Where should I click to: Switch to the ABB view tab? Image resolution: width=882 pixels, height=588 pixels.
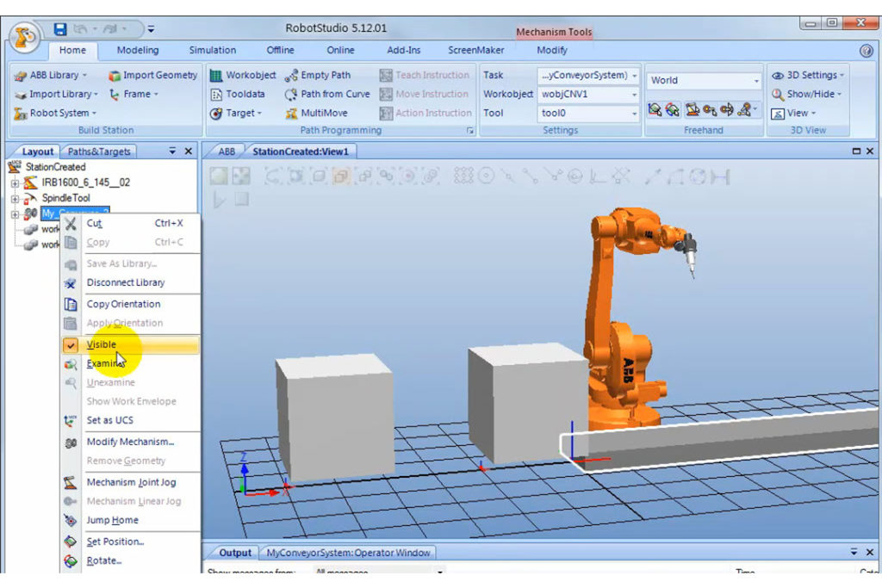pyautogui.click(x=227, y=152)
